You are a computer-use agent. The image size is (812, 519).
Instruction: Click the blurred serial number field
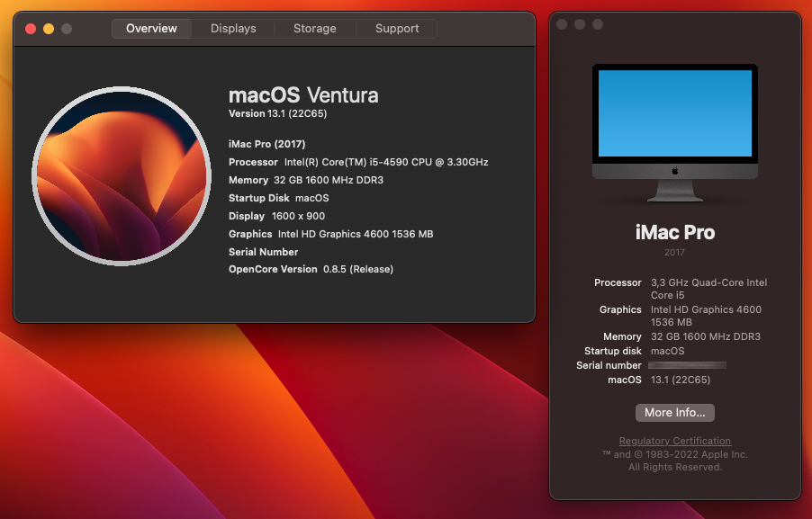point(687,365)
